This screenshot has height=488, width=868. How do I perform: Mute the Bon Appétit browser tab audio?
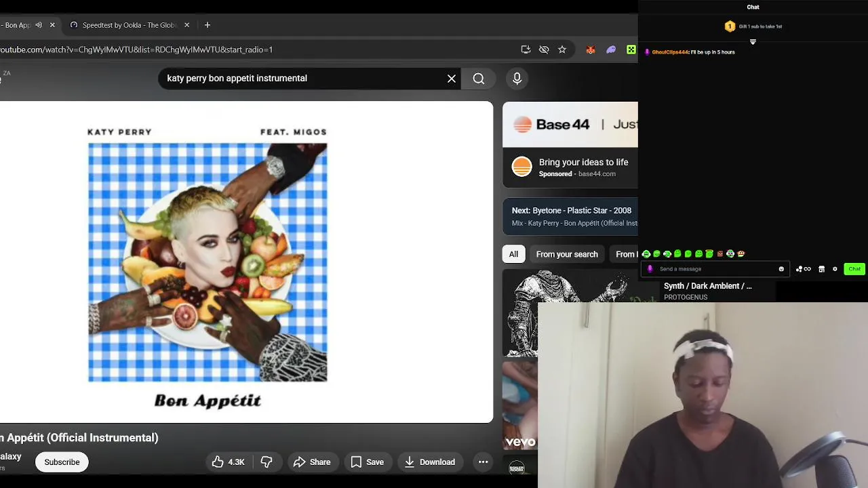39,25
